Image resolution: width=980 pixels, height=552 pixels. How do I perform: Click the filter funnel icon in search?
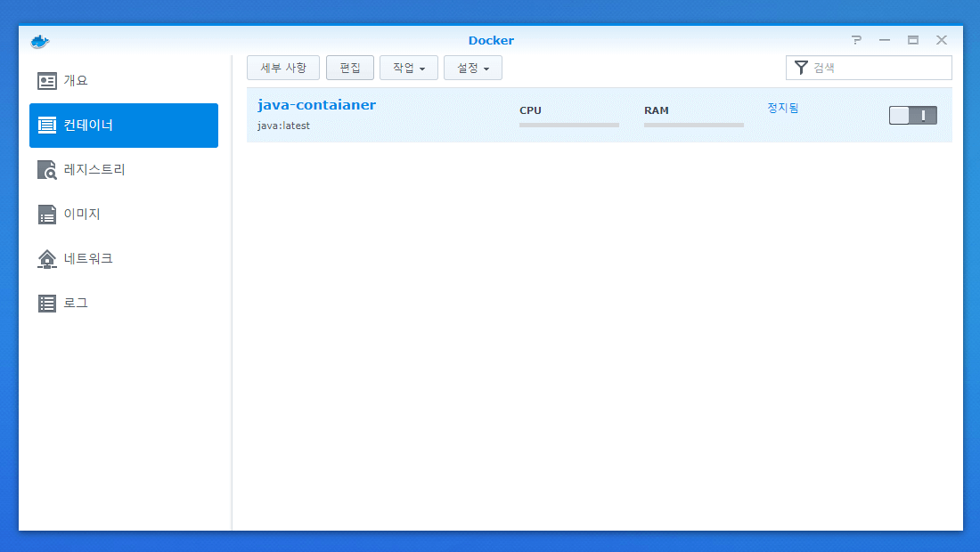tap(801, 68)
